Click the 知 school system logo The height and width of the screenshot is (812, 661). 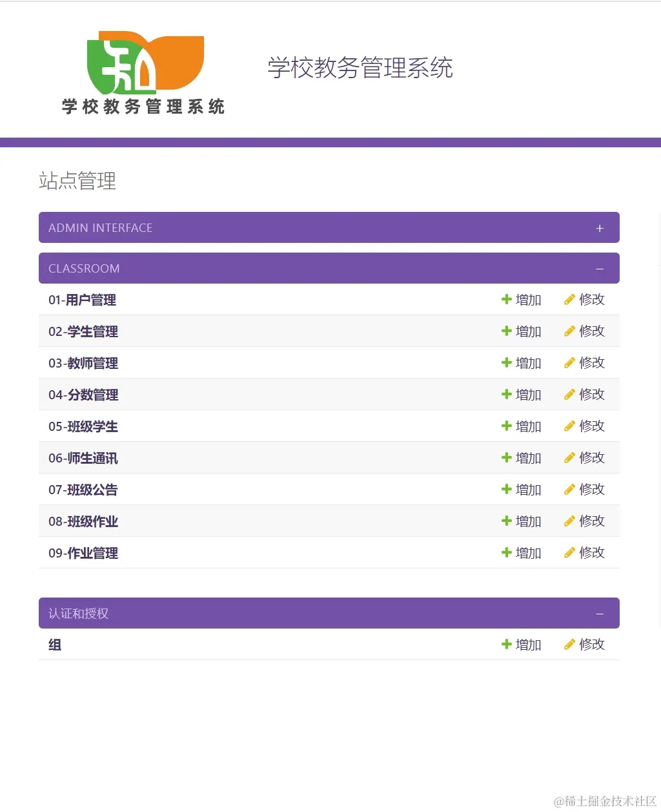click(x=143, y=73)
